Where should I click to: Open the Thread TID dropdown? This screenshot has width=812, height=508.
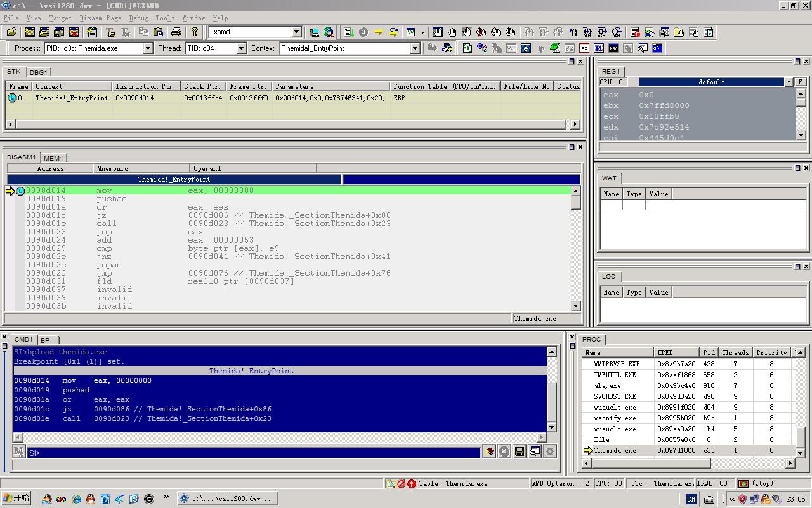241,48
